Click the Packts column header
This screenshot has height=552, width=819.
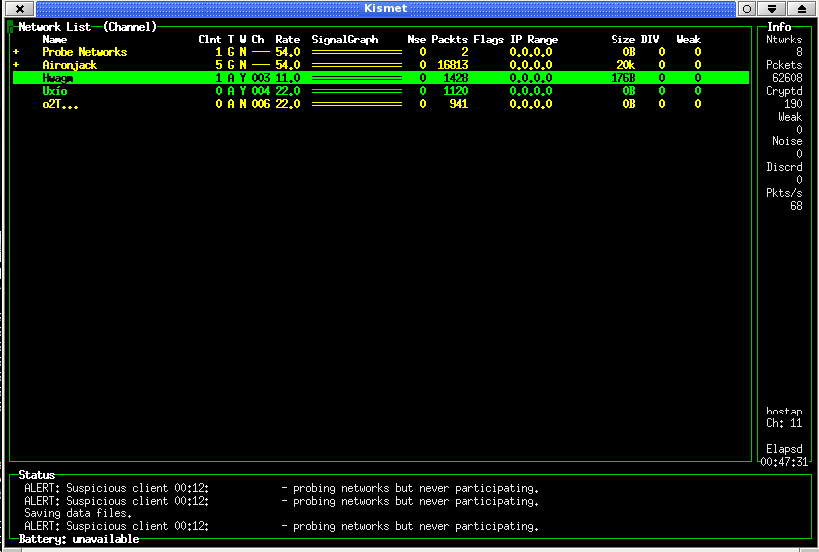point(450,40)
